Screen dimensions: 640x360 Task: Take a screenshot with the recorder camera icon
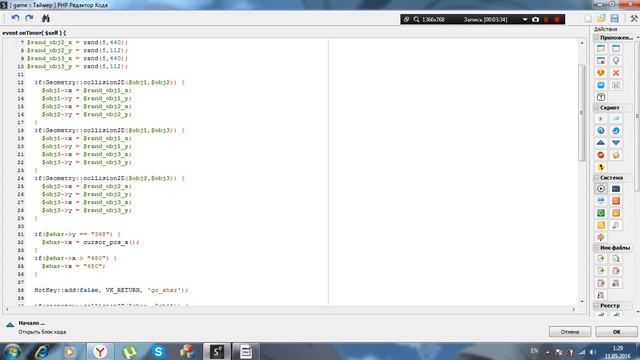pyautogui.click(x=536, y=19)
